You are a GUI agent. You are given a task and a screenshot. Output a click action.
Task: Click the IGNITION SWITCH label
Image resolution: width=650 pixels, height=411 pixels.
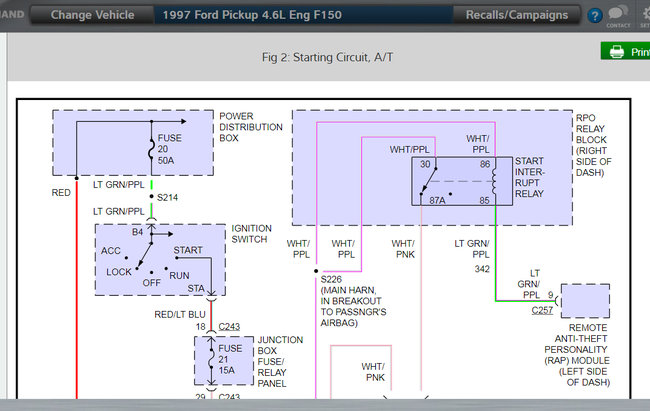(251, 233)
